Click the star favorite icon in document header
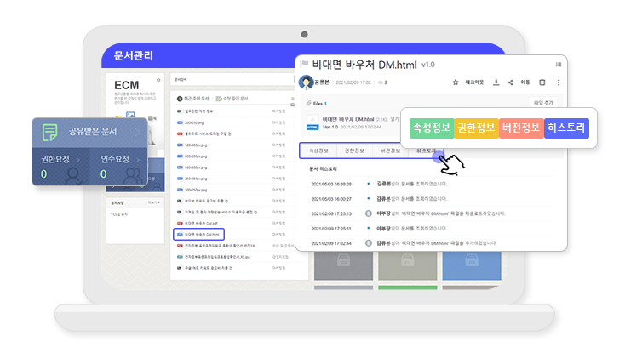The width and height of the screenshot is (625, 364). click(x=456, y=82)
